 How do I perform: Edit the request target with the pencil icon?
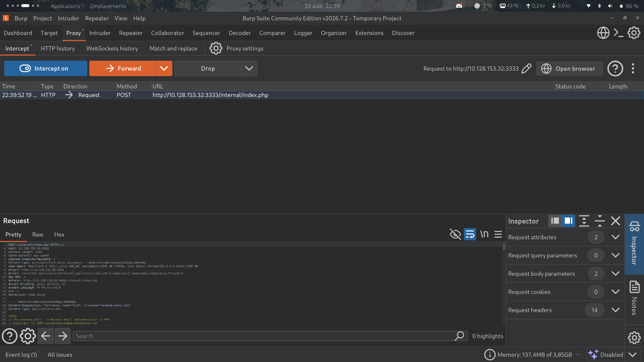526,68
